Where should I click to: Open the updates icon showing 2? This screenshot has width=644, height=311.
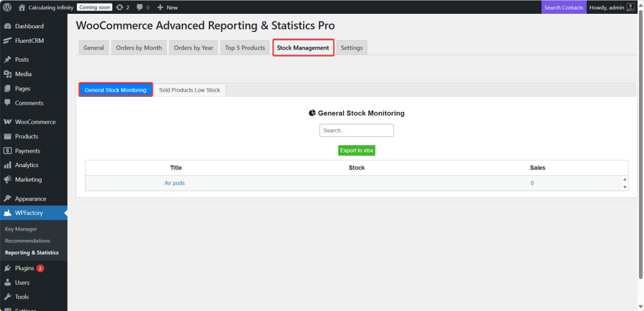pyautogui.click(x=119, y=8)
